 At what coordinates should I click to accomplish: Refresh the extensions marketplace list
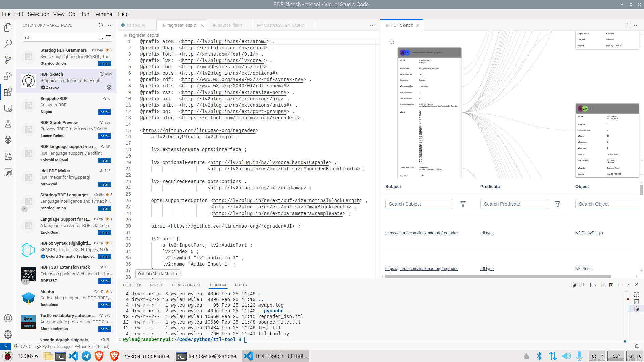[x=100, y=25]
